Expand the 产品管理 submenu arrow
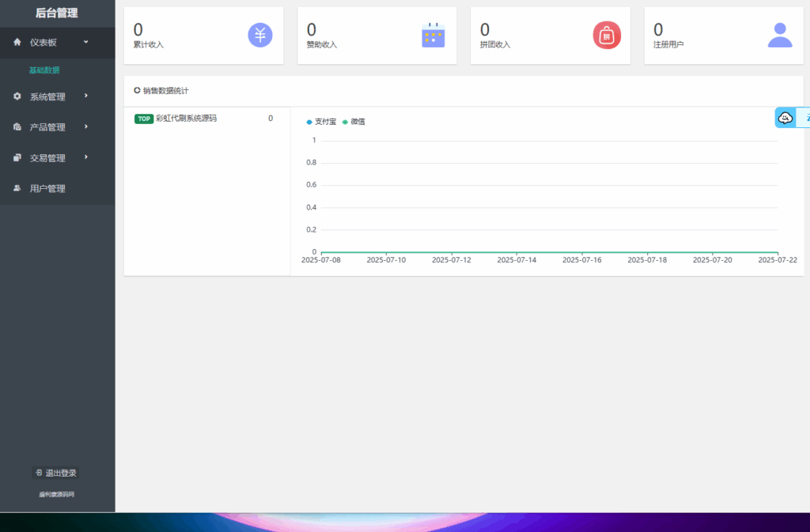 click(x=85, y=126)
